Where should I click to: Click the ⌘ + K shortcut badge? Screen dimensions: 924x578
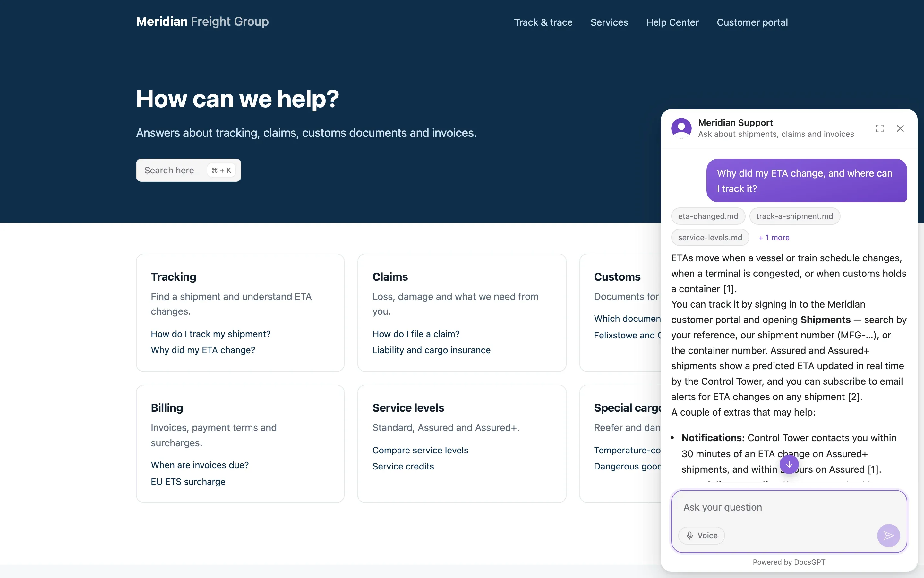click(221, 170)
